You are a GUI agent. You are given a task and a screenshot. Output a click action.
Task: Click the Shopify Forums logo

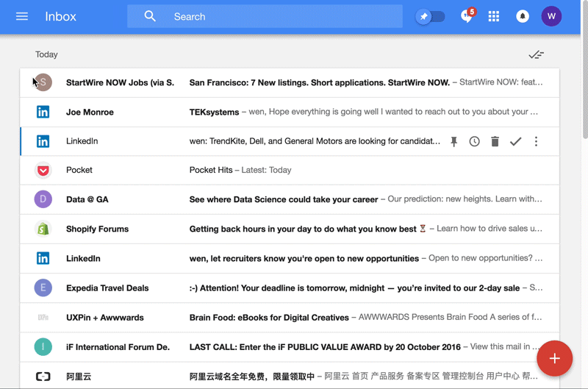(x=43, y=229)
